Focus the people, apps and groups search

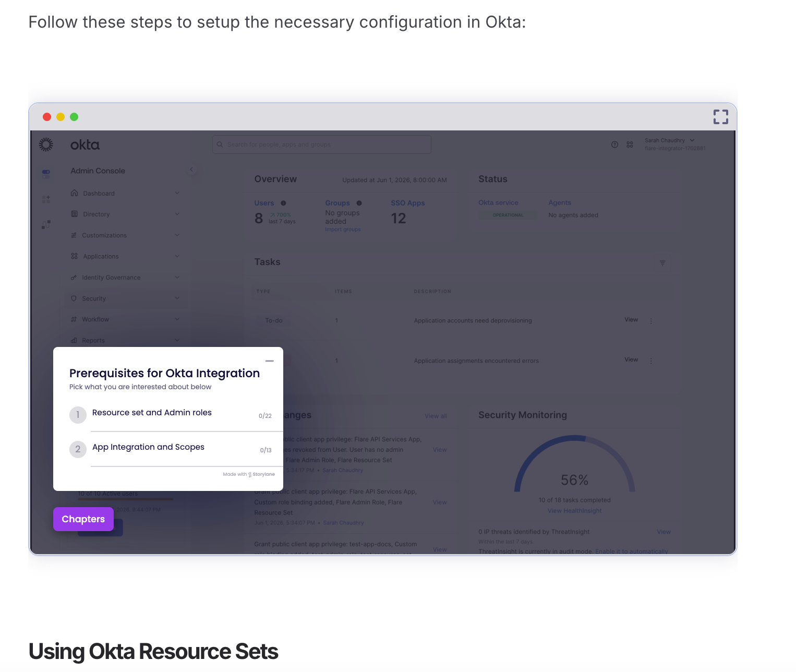321,145
